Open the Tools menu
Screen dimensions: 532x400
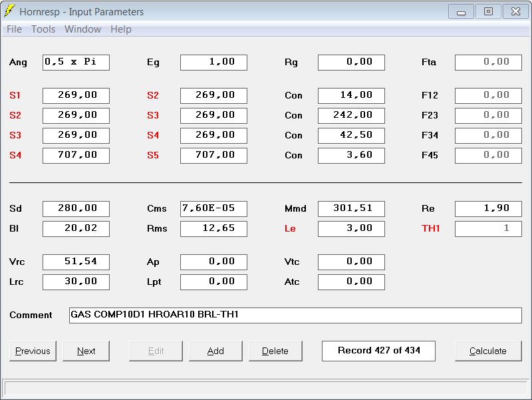tap(43, 29)
